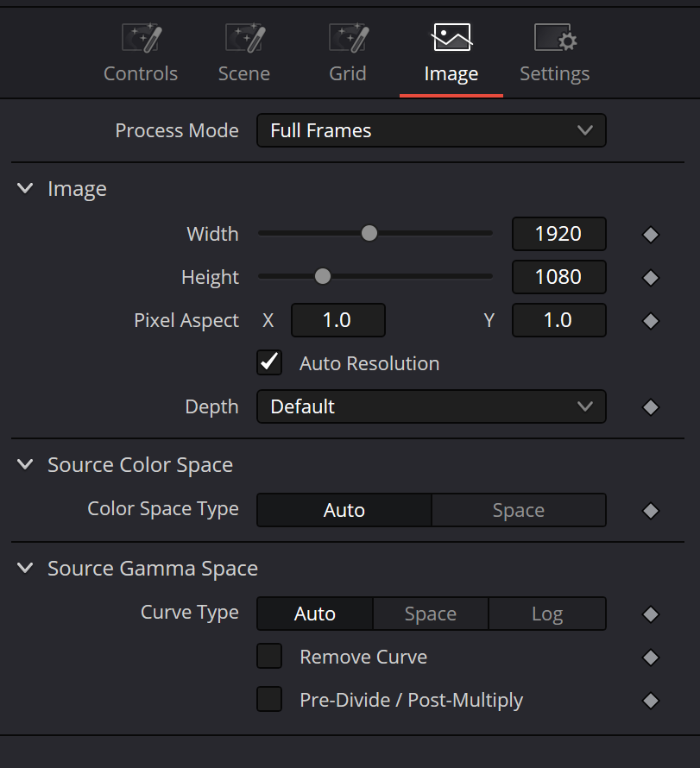Click the Color Space Type keyframe diamond
This screenshot has height=768, width=700.
pos(651,511)
